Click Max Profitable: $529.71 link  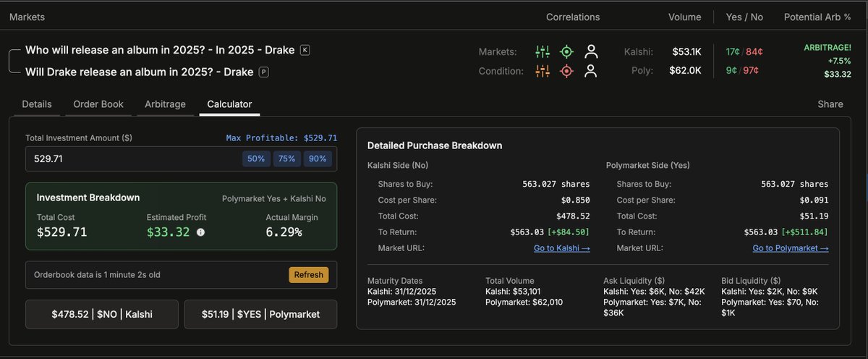(x=281, y=138)
